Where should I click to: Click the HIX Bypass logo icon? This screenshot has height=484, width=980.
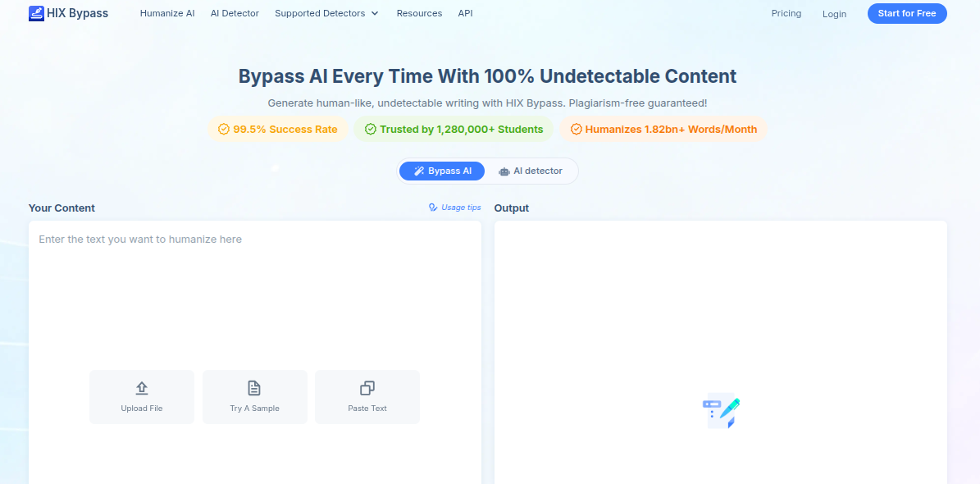point(36,13)
